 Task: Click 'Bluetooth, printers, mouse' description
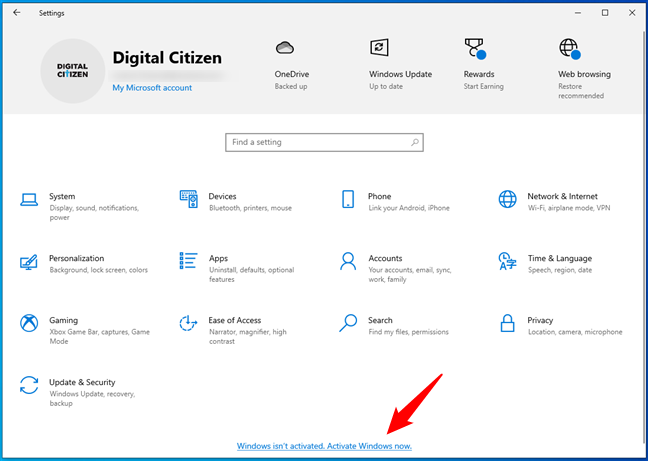coord(250,208)
